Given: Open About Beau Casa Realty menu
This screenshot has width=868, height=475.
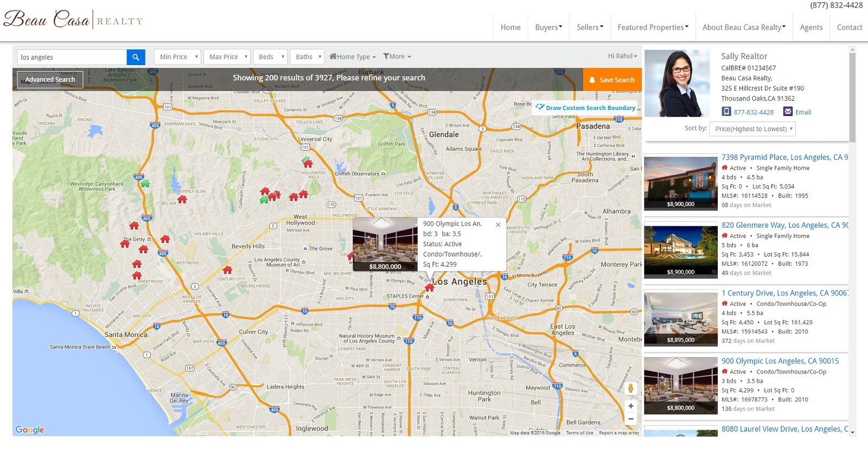Looking at the screenshot, I should coord(744,27).
